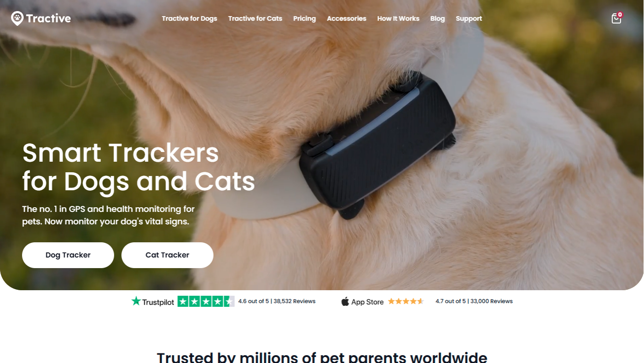Screen dimensions: 644x363
Task: Open the 38,532 Trustpilot reviews text
Action: [x=295, y=301]
